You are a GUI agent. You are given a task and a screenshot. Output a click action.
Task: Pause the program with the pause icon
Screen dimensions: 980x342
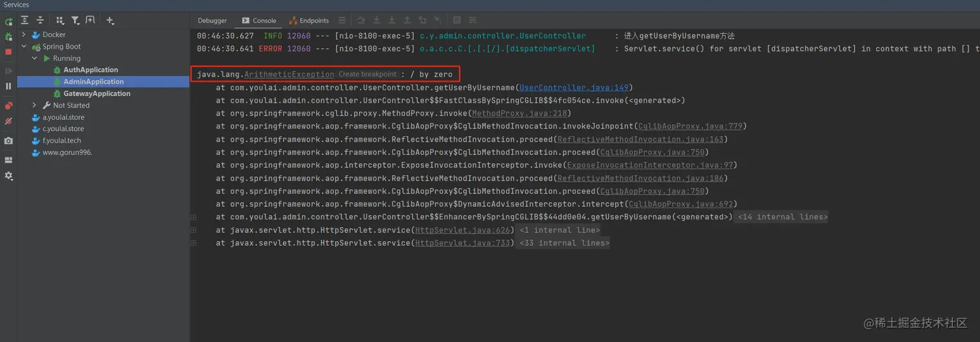(x=8, y=86)
